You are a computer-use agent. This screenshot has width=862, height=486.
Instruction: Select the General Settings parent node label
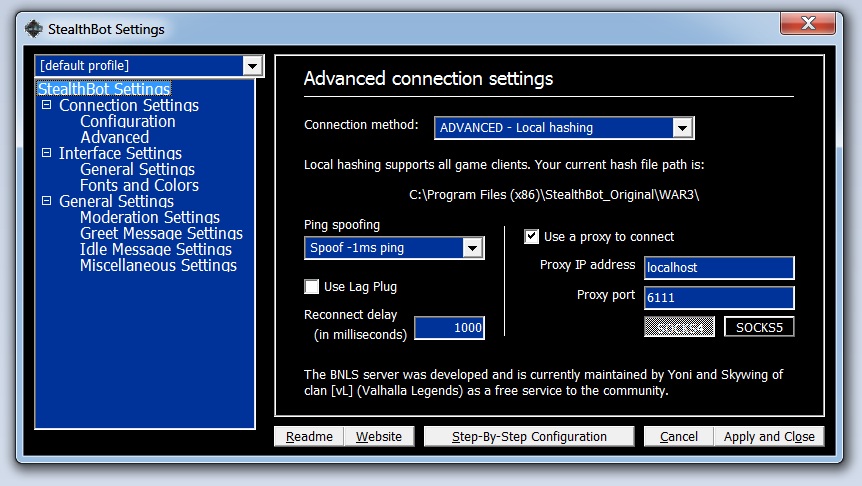116,201
